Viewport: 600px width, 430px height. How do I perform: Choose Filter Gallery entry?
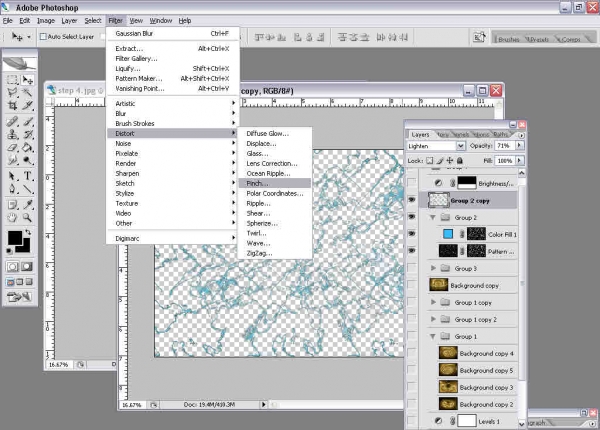point(173,59)
